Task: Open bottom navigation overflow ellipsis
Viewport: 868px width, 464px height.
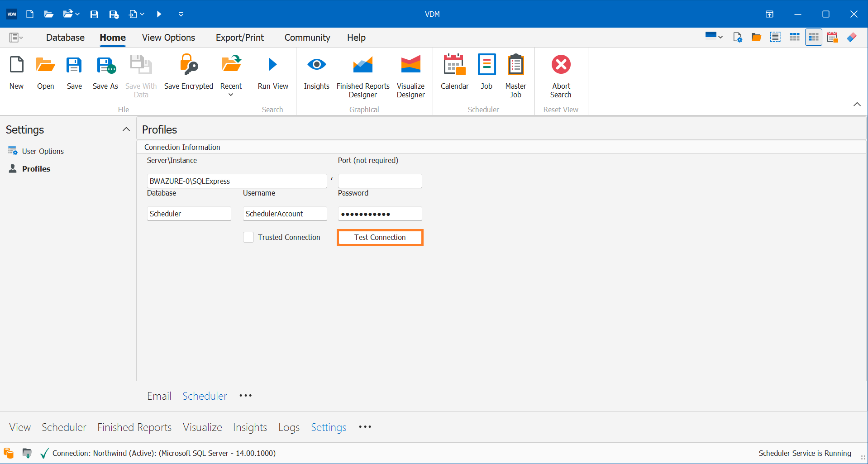Action: point(365,427)
